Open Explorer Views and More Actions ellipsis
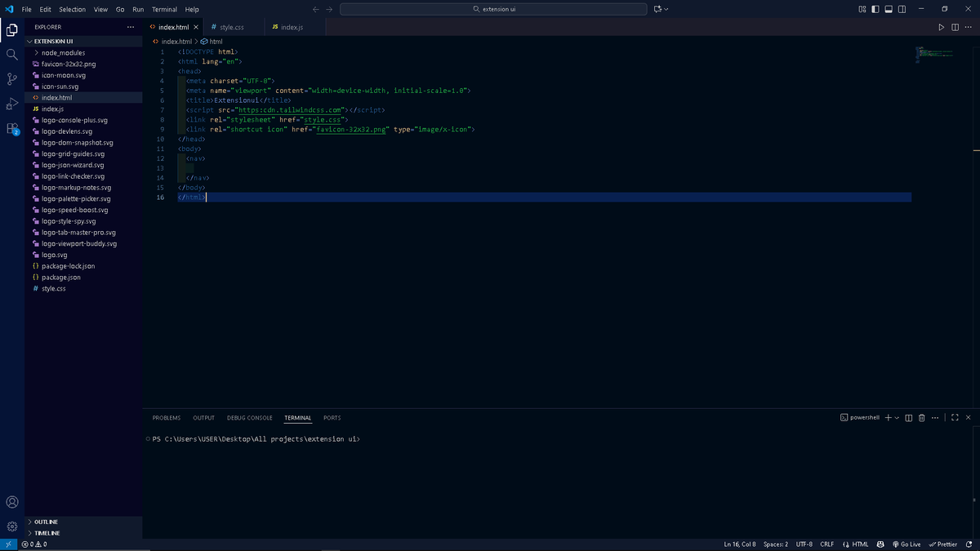Viewport: 980px width, 551px height. click(130, 27)
